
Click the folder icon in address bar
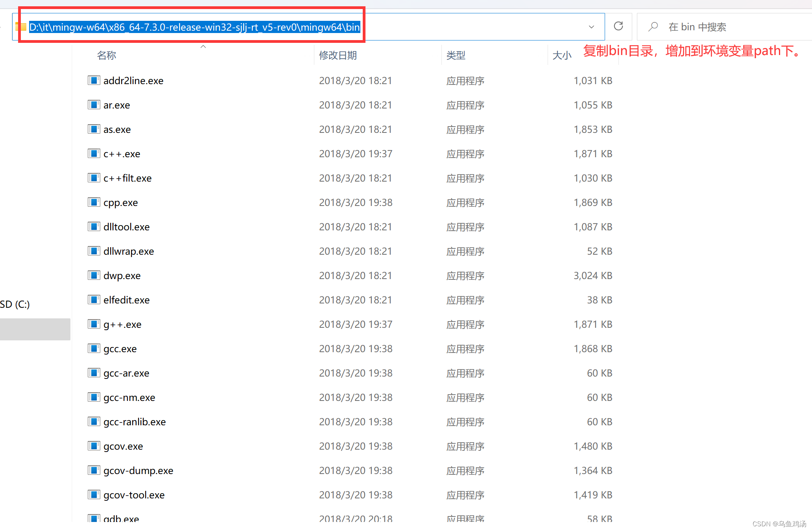coord(21,27)
